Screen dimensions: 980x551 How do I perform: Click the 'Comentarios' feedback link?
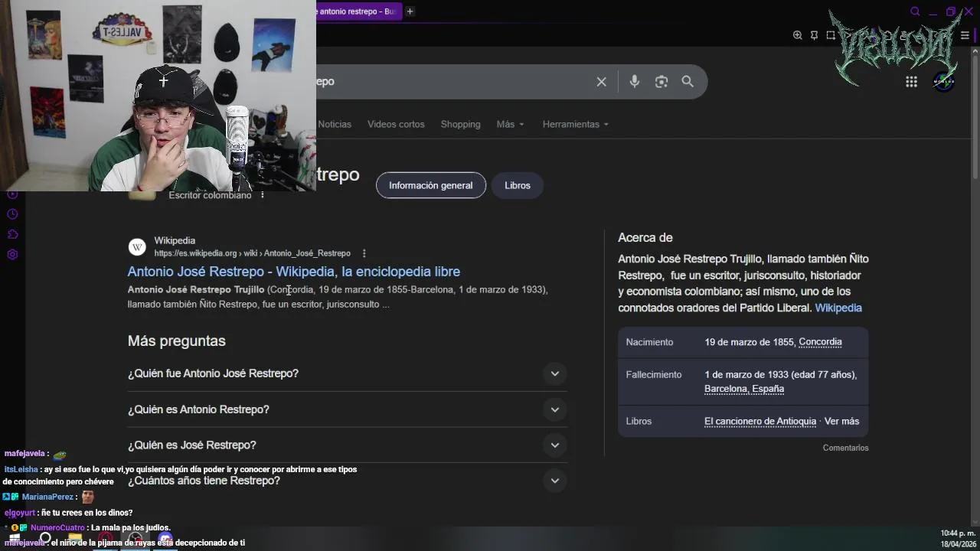pyautogui.click(x=845, y=448)
